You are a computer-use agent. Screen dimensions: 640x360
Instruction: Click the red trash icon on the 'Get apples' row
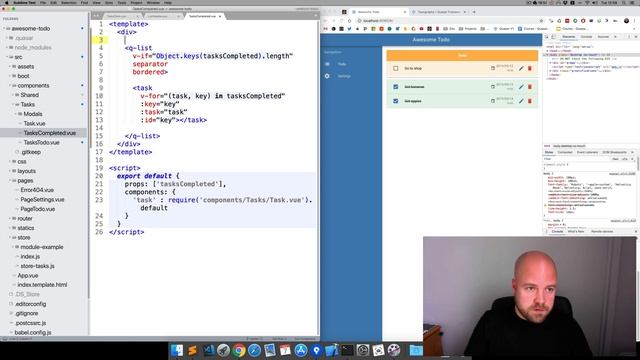tap(530, 101)
